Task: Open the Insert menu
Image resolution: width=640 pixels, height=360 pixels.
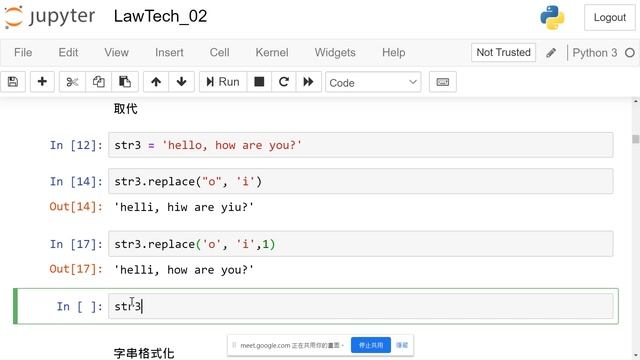Action: coord(169,53)
